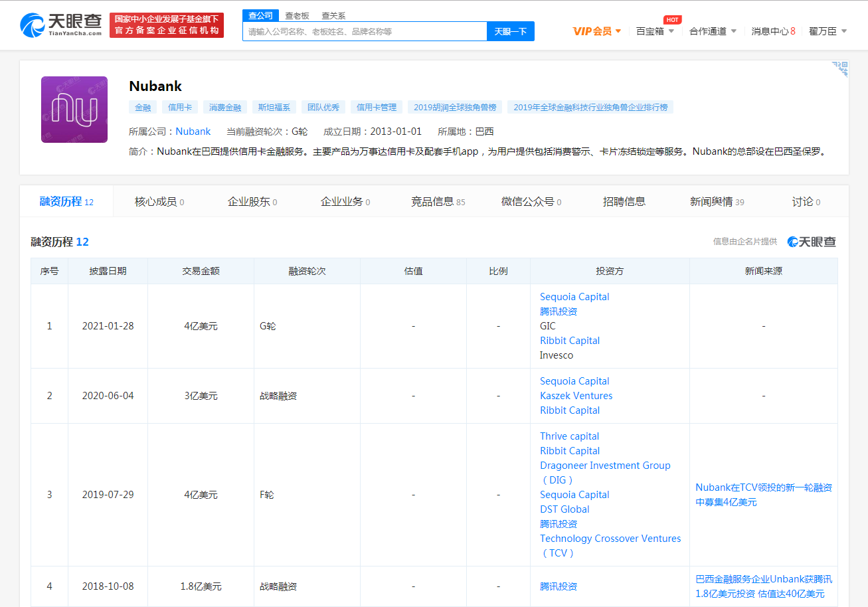Click the Invesco investor text
The height and width of the screenshot is (607, 868).
[x=557, y=355]
